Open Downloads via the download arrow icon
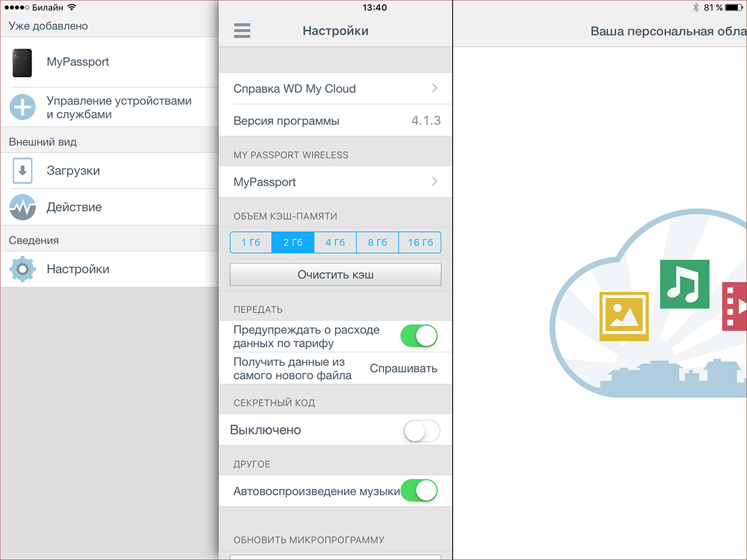The image size is (747, 560). [22, 171]
